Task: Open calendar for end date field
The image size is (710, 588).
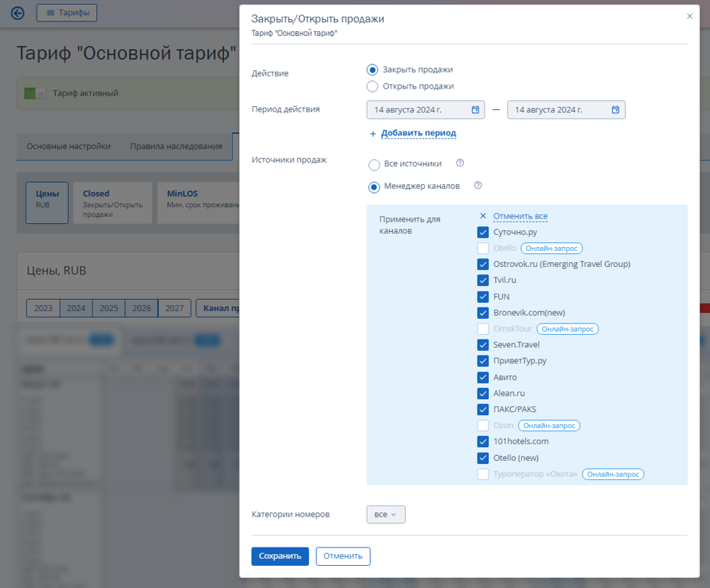Action: [x=615, y=109]
